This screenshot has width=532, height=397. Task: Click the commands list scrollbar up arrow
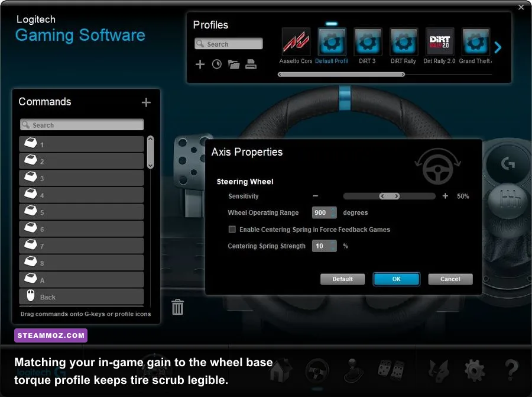point(150,139)
